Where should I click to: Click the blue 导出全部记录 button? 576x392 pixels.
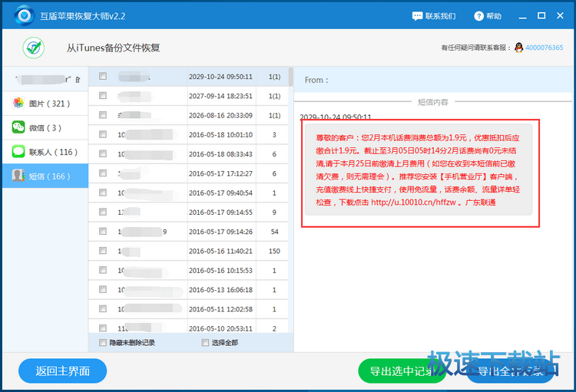tap(510, 371)
